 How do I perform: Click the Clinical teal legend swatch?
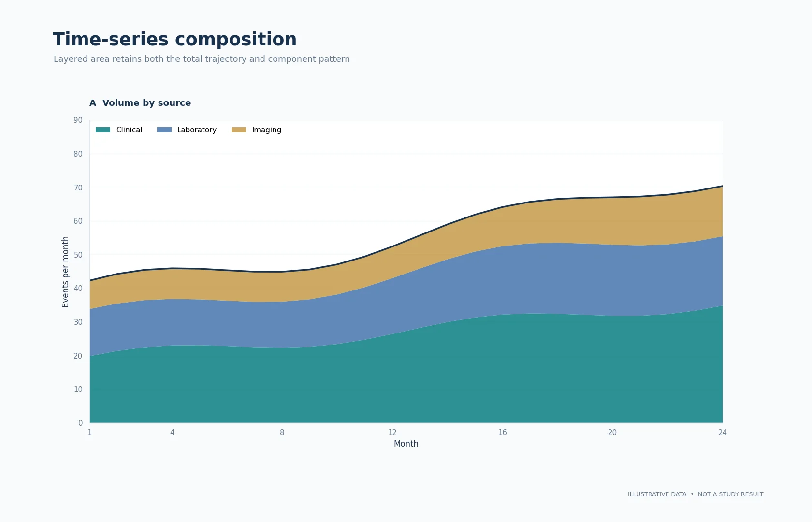(x=103, y=130)
